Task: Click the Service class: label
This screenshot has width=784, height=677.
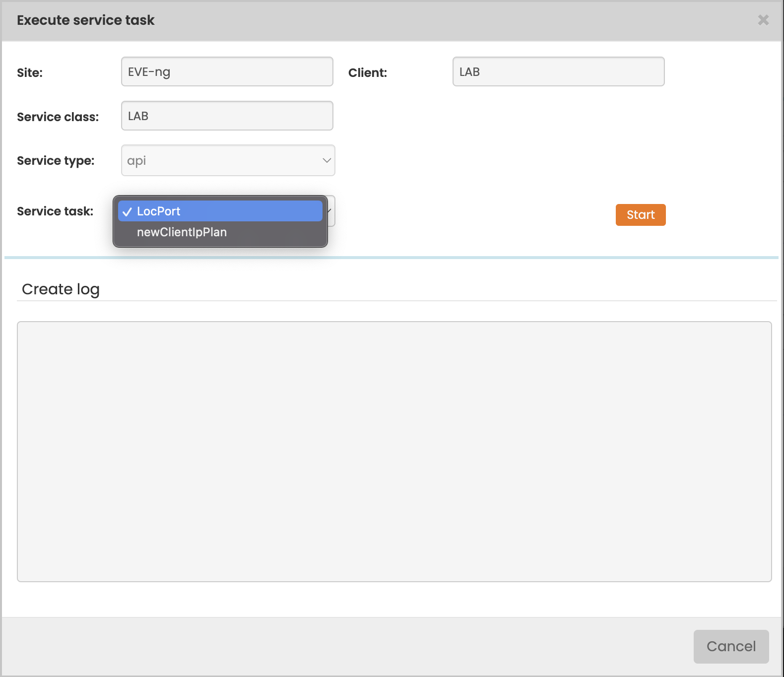Action: [x=58, y=117]
